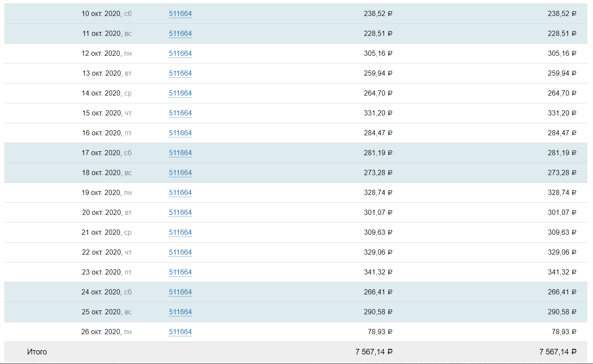Click the 7 567,14 ₽ total amount
This screenshot has width=593, height=364.
click(x=374, y=352)
